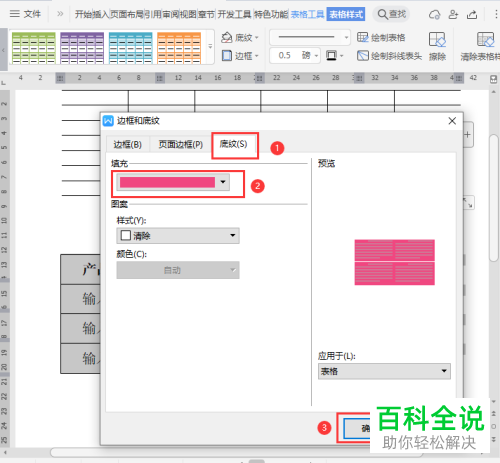Select the 表格样式 tab
The height and width of the screenshot is (463, 500).
click(346, 14)
